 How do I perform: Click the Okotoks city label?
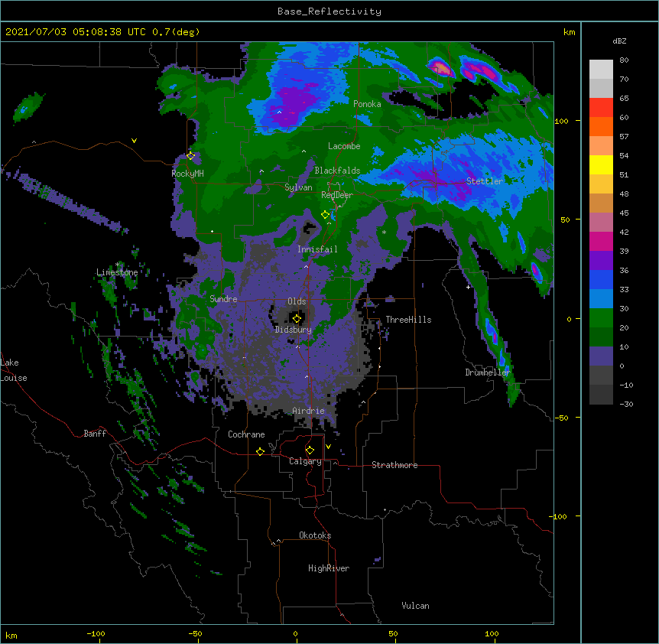pyautogui.click(x=315, y=535)
